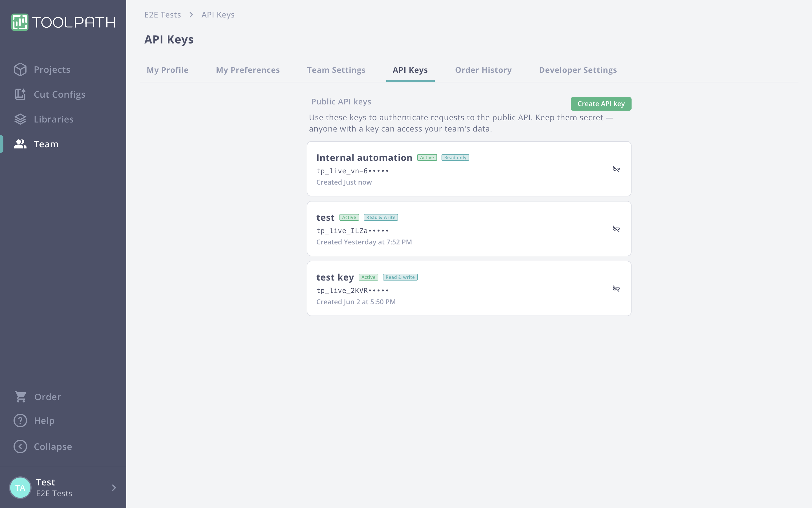Click Active badge on test card
Image resolution: width=812 pixels, height=508 pixels.
(x=349, y=217)
